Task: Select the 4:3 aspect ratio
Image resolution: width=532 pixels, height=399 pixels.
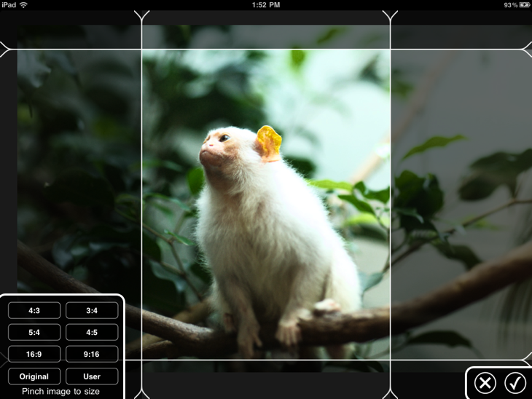Action: click(x=34, y=311)
